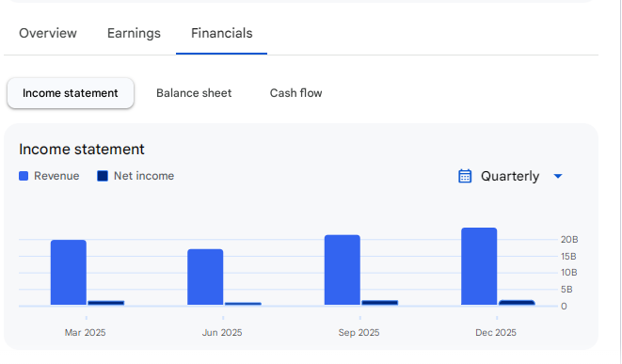Screen dimensions: 622x364
Task: Select the Revenue legend label
Action: 56,176
